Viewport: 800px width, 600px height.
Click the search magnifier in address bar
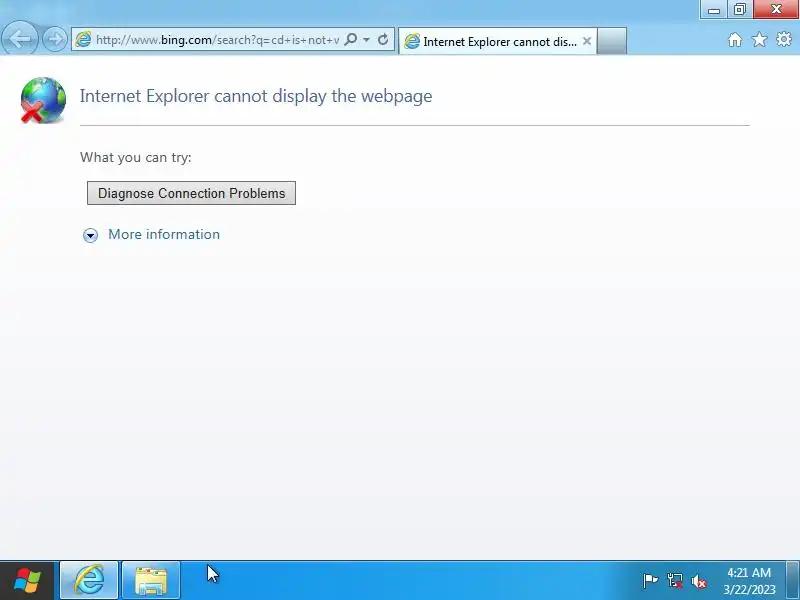pos(351,39)
